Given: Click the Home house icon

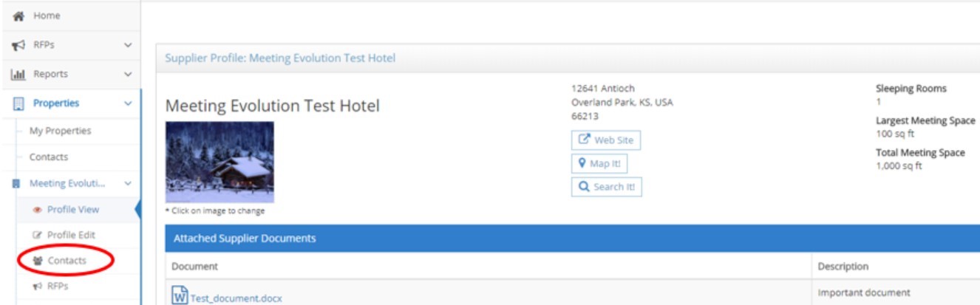Looking at the screenshot, I should [13, 16].
